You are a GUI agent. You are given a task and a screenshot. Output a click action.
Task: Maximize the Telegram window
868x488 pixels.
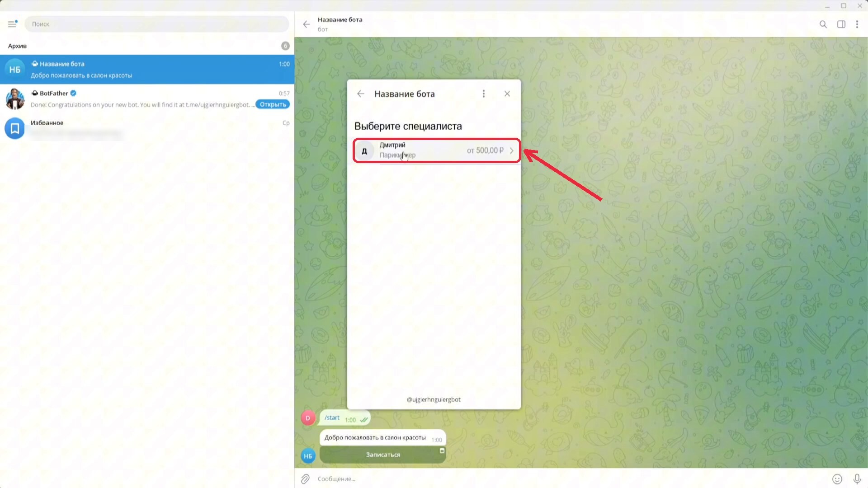(844, 6)
